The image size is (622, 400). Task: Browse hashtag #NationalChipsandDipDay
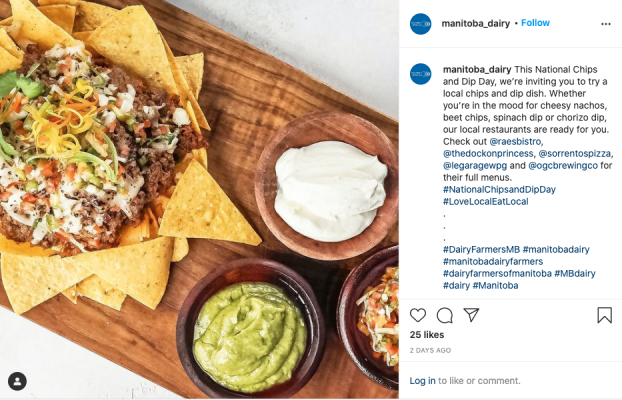(x=499, y=189)
